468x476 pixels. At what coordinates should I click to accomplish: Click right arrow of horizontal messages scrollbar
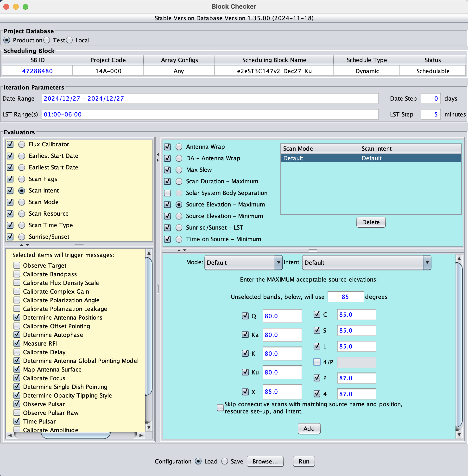pos(141,435)
